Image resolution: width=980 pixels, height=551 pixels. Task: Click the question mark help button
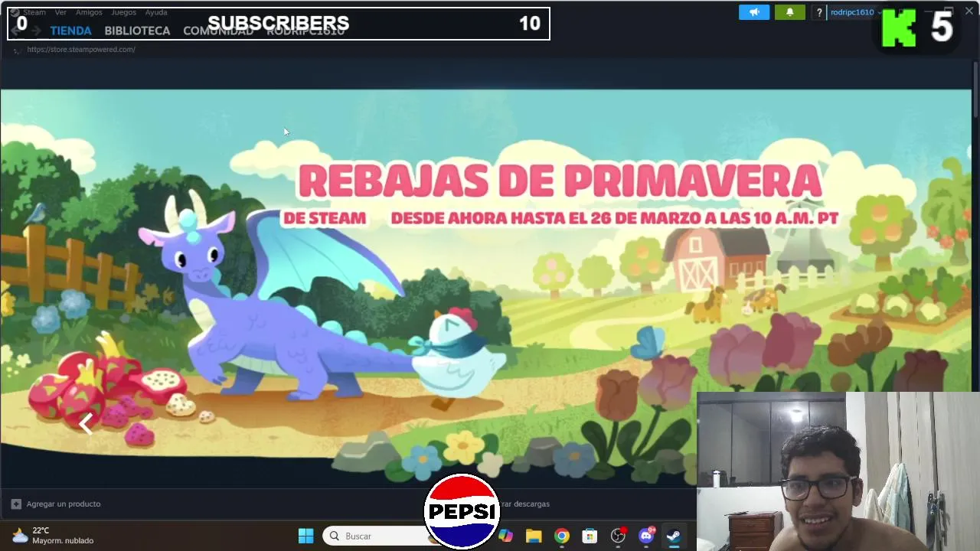tap(819, 12)
